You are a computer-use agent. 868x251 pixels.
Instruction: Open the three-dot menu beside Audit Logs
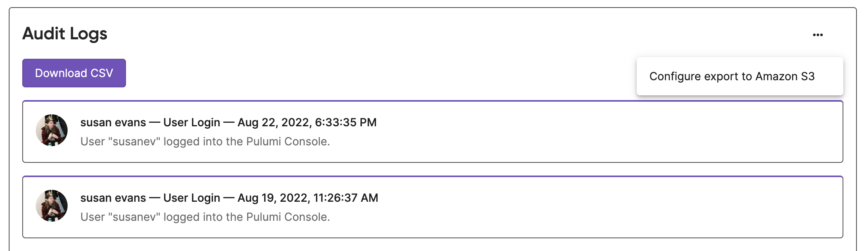pos(818,35)
